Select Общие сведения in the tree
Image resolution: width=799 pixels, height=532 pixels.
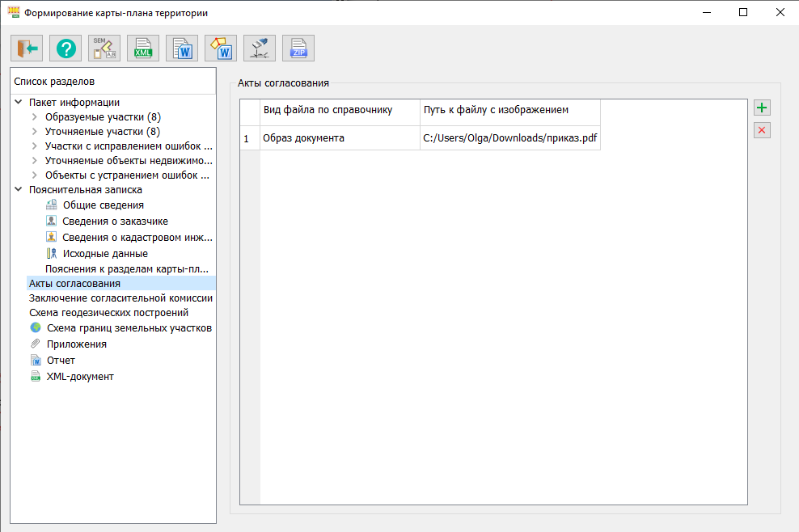103,205
